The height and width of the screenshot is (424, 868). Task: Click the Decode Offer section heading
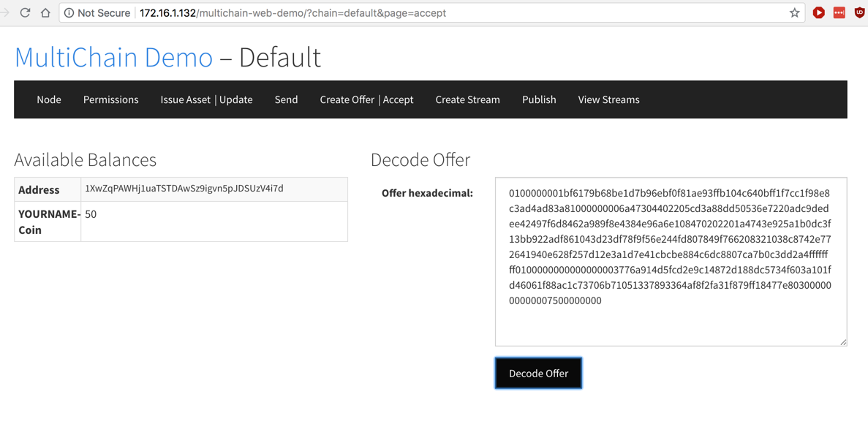420,159
